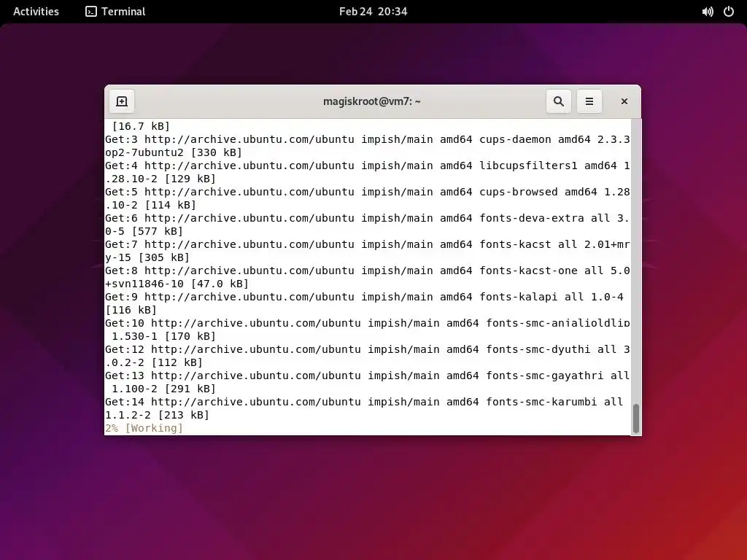Image resolution: width=747 pixels, height=560 pixels.
Task: Click the Get:12 fonts-smc-dyuthi line
Action: click(x=368, y=349)
